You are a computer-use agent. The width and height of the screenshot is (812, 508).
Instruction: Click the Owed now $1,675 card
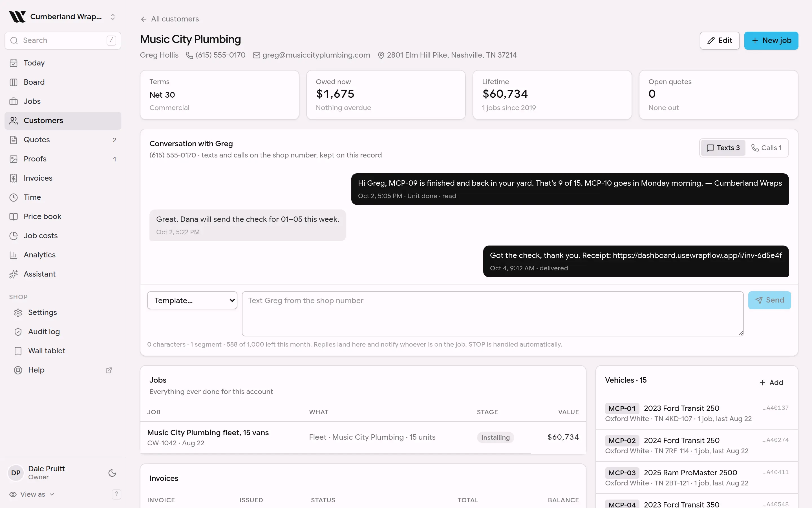pyautogui.click(x=385, y=95)
